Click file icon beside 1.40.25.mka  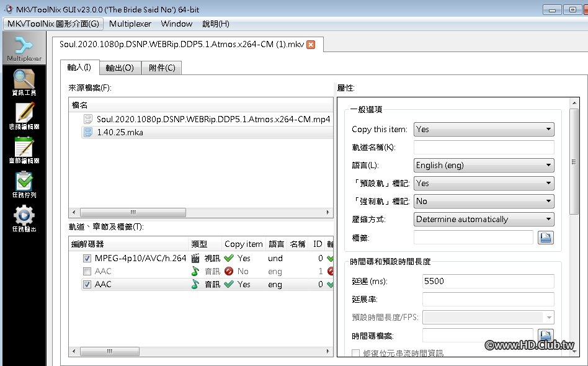click(87, 132)
